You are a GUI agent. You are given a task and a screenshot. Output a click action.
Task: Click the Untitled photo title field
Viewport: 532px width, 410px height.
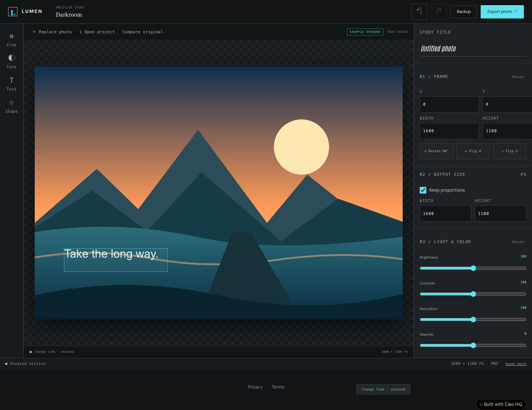473,49
